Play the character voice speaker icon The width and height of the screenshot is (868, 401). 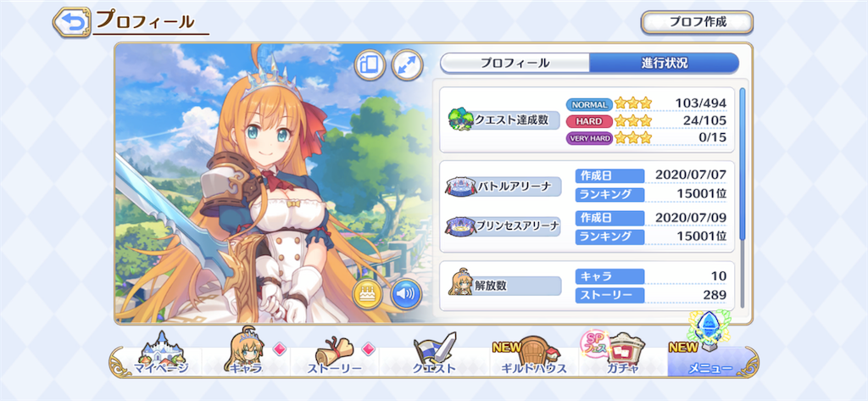point(406,293)
